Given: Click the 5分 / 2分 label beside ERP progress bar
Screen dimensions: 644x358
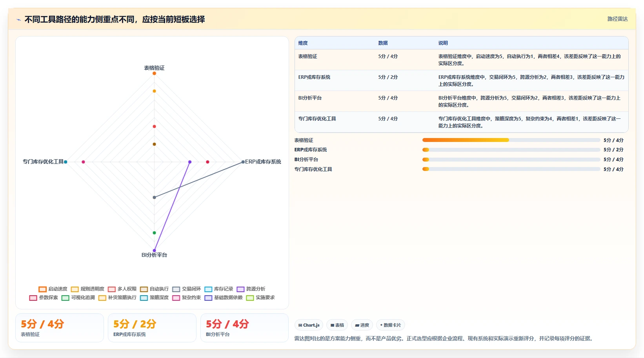Looking at the screenshot, I should (x=613, y=150).
